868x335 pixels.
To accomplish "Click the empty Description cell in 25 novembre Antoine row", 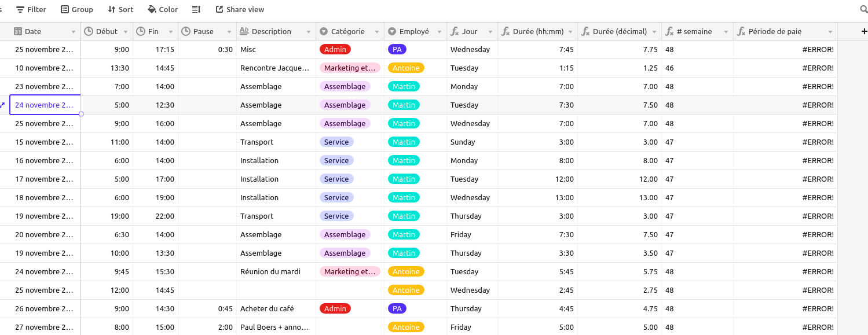I will click(276, 290).
